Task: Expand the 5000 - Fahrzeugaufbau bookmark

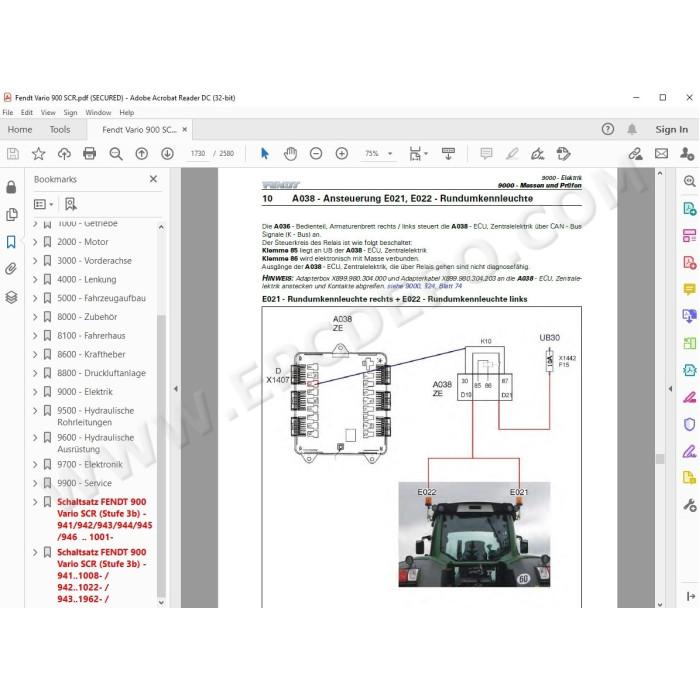Action: click(35, 298)
